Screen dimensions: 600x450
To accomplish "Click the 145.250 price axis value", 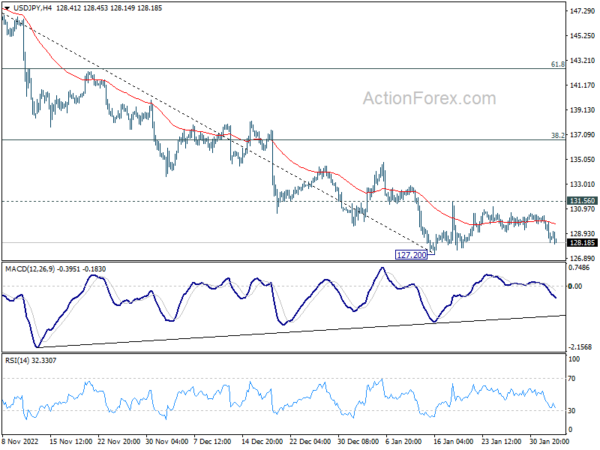I will pyautogui.click(x=582, y=36).
